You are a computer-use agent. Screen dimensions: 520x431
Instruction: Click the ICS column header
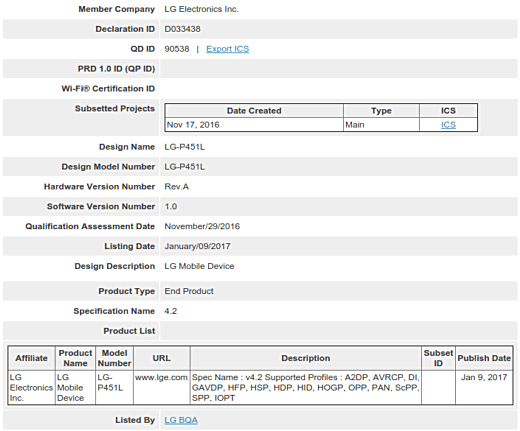448,111
